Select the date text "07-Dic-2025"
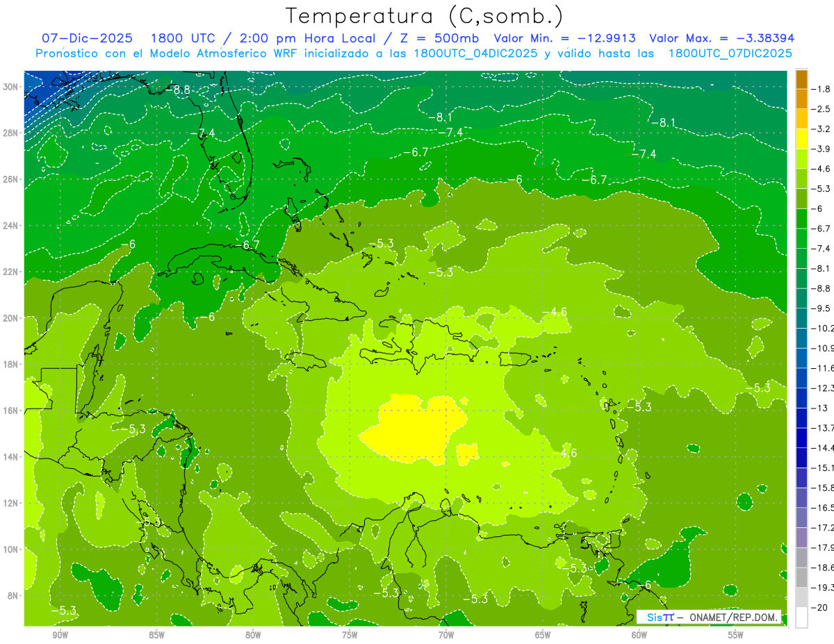Image resolution: width=834 pixels, height=644 pixels. 87,38
